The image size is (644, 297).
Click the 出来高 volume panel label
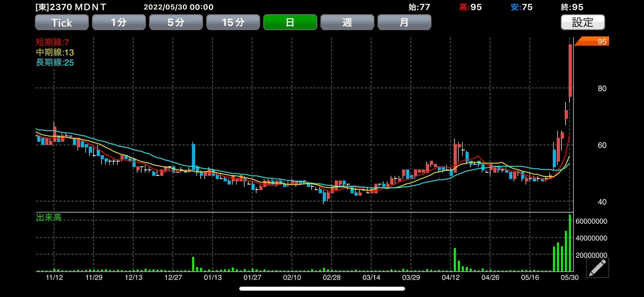tap(49, 217)
